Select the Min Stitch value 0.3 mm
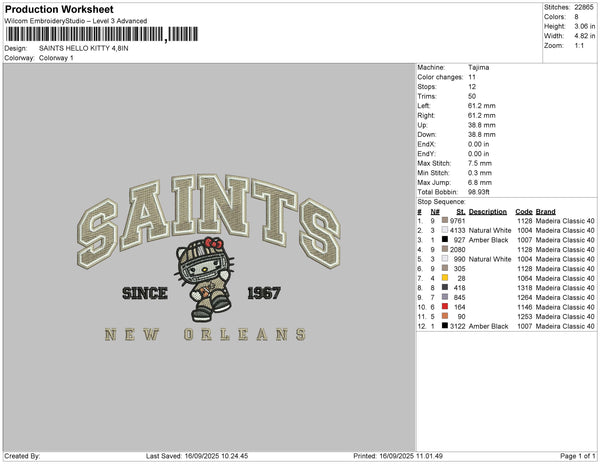The width and height of the screenshot is (600, 464). 480,173
